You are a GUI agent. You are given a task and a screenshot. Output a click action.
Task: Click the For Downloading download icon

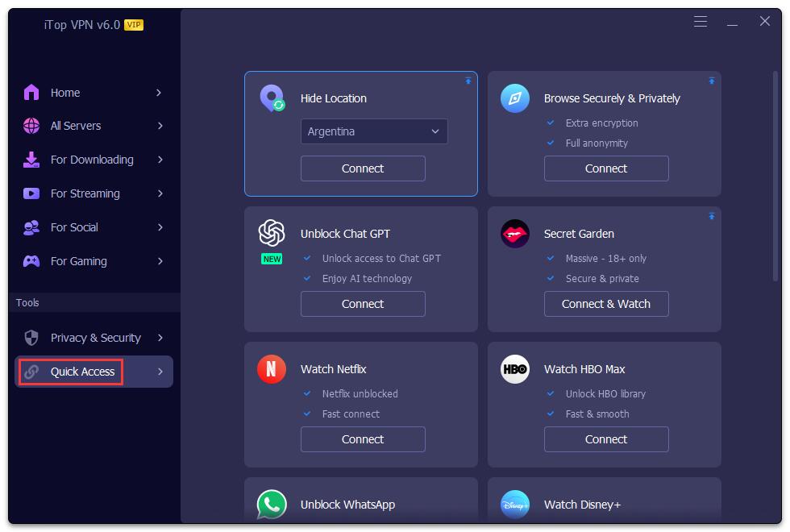coord(31,160)
